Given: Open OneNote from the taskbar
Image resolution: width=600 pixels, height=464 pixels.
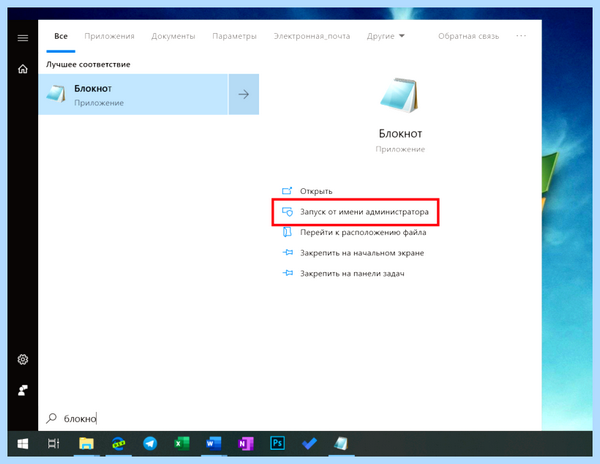Looking at the screenshot, I should pos(245,444).
